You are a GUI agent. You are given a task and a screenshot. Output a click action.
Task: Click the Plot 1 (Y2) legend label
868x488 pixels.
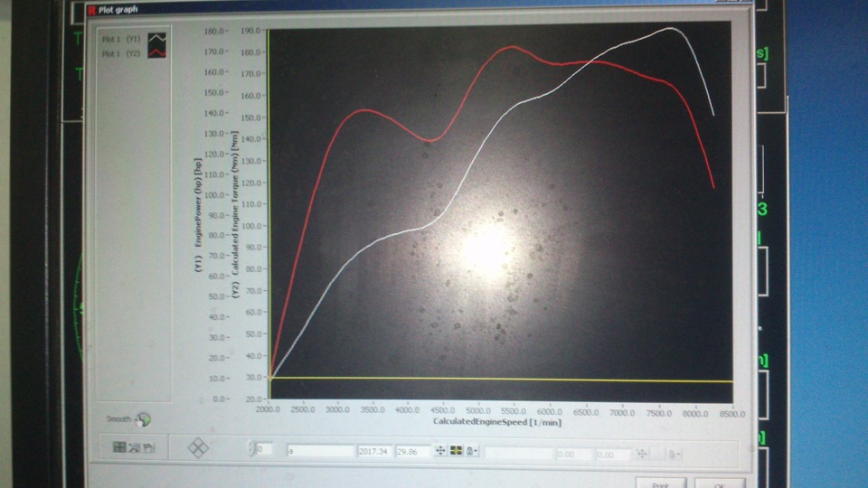pos(120,53)
